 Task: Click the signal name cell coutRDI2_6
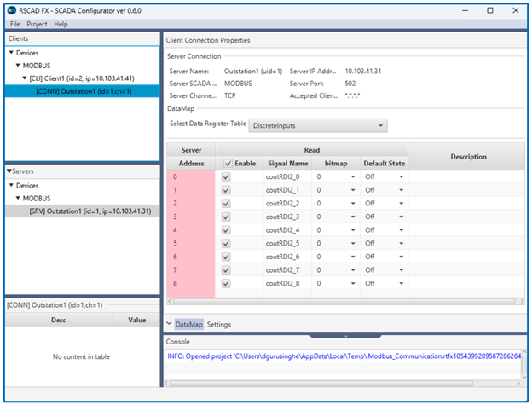pos(284,257)
